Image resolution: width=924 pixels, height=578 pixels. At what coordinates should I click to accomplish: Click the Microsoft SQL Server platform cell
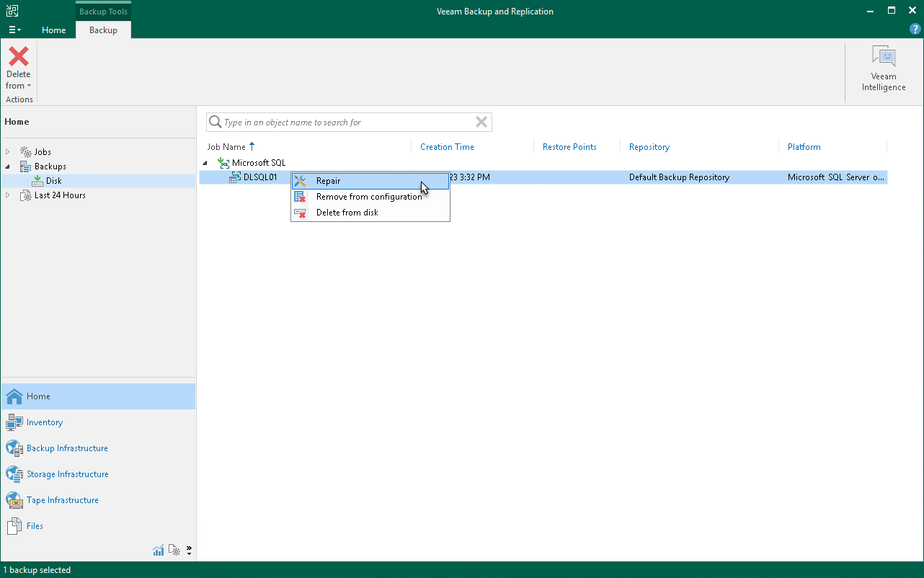[x=836, y=177]
